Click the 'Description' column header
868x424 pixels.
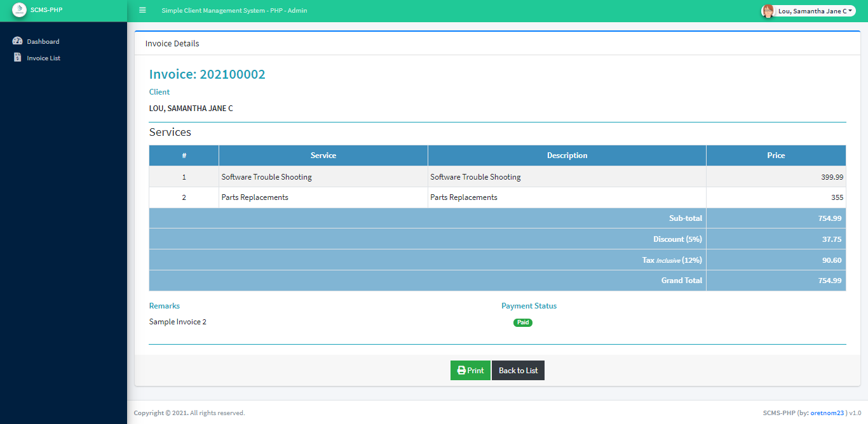pos(567,156)
